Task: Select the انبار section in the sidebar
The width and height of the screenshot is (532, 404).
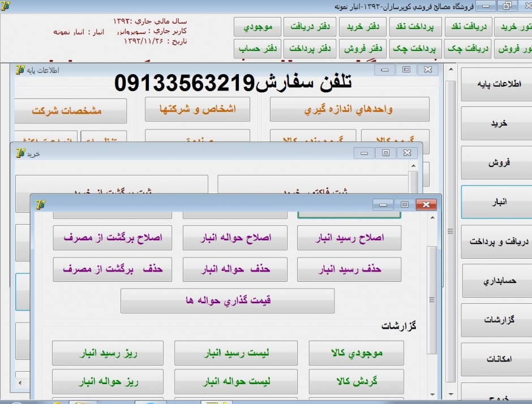Action: coord(496,202)
